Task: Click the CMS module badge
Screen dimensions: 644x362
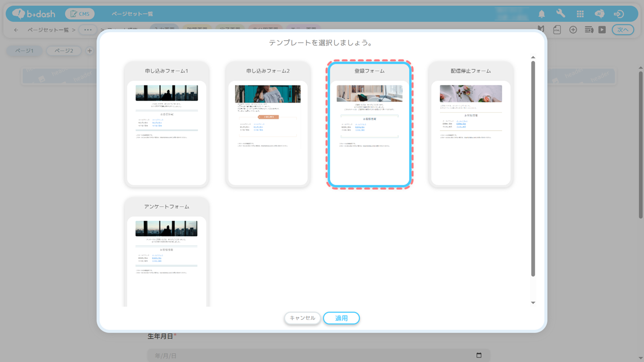Action: (x=79, y=14)
